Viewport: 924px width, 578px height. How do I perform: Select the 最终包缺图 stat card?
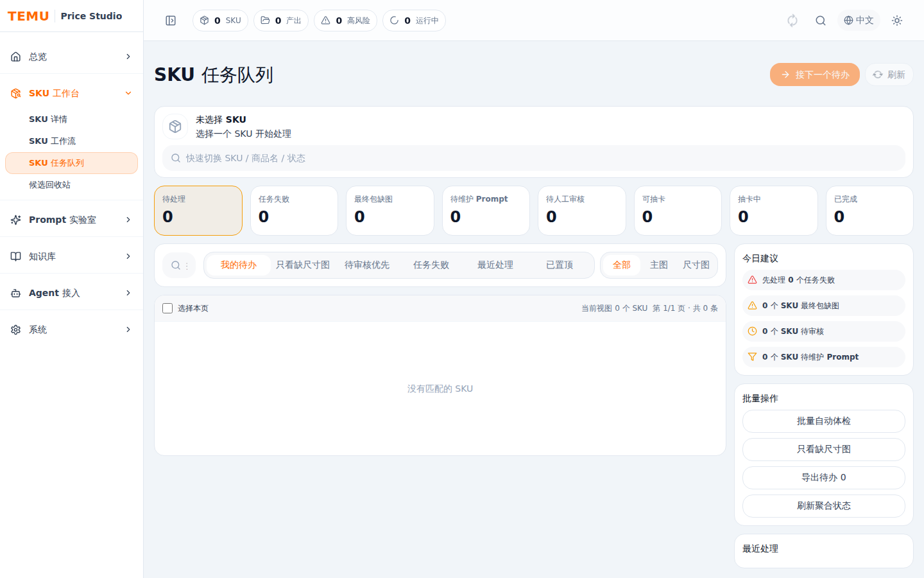click(x=390, y=211)
